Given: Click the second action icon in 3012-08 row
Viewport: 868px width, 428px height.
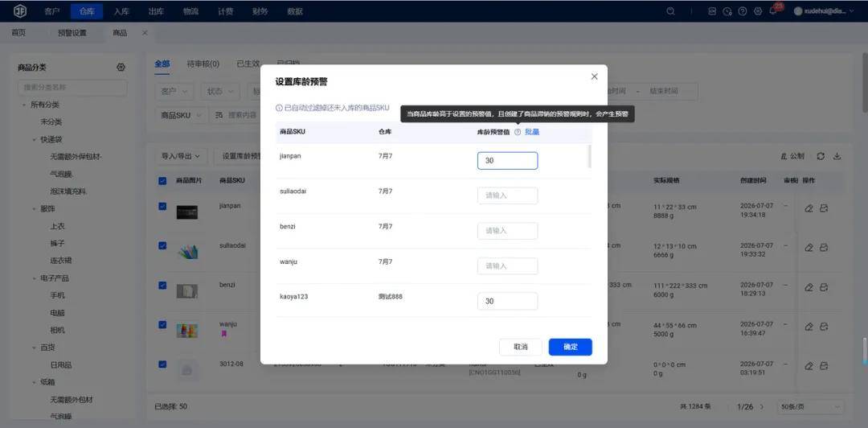Looking at the screenshot, I should (x=824, y=366).
